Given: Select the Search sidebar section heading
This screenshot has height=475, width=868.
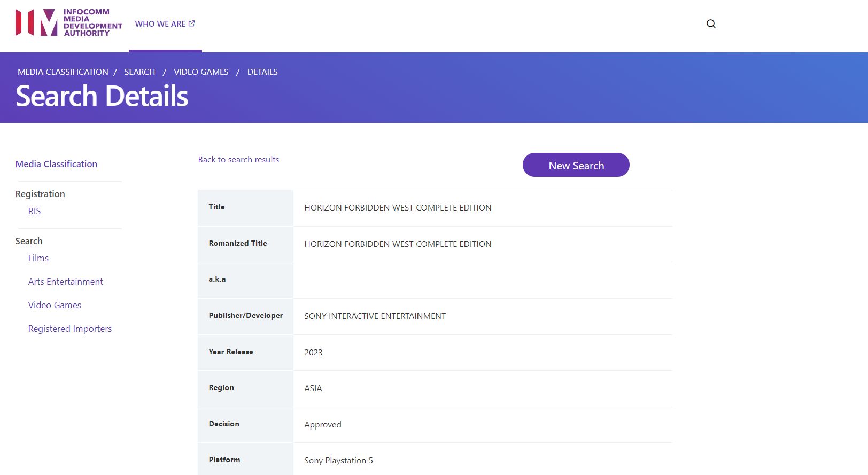Looking at the screenshot, I should [x=29, y=241].
